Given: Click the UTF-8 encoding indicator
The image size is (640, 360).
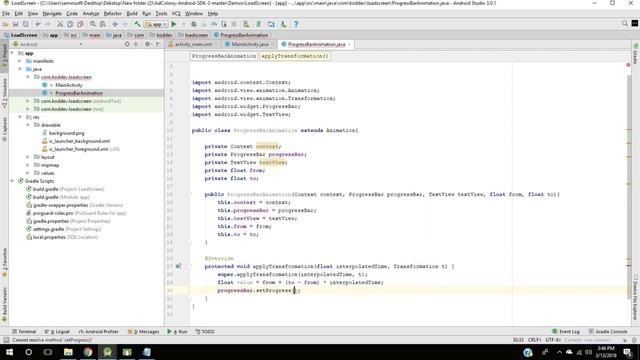Looking at the screenshot, I should pos(553,340).
